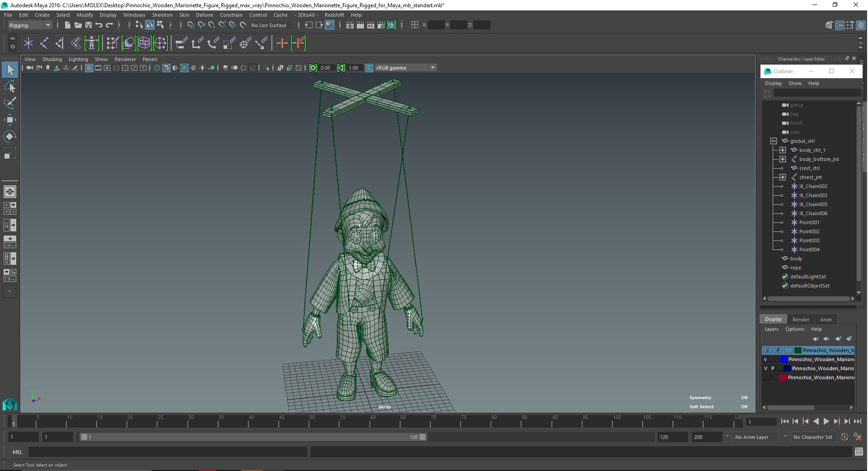
Task: Click create new display layer icon
Action: point(839,339)
